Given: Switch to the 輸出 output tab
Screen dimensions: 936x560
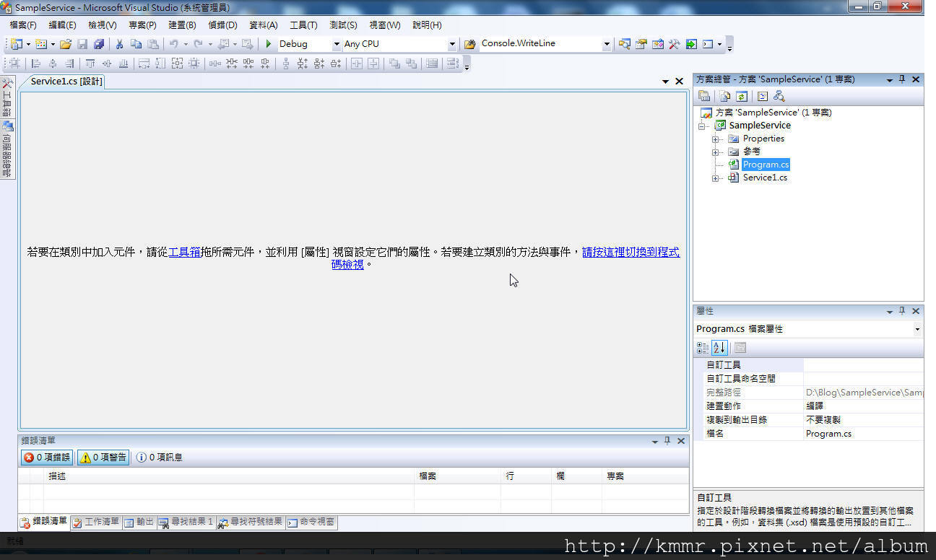Looking at the screenshot, I should (x=139, y=522).
